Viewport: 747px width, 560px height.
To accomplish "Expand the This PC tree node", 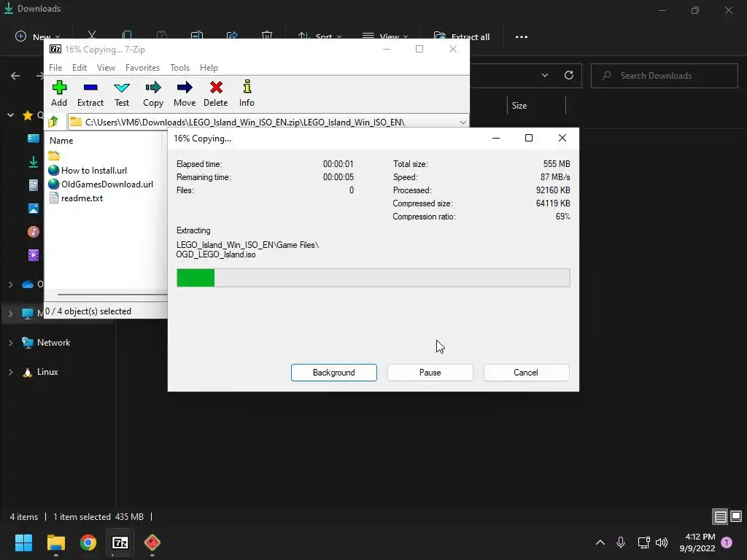I will coord(10,314).
